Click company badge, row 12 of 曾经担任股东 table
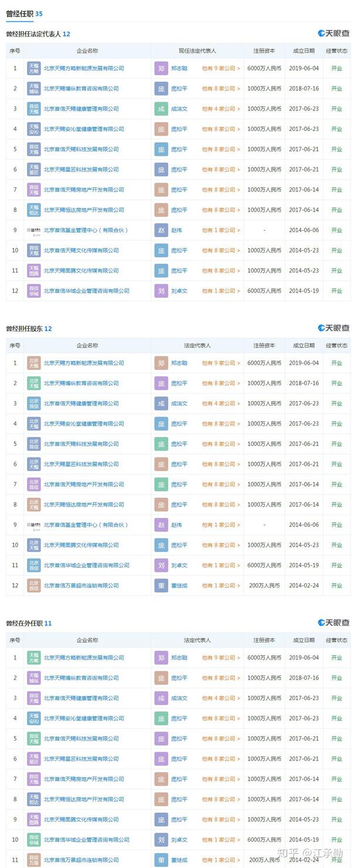The image size is (352, 868). click(x=34, y=586)
